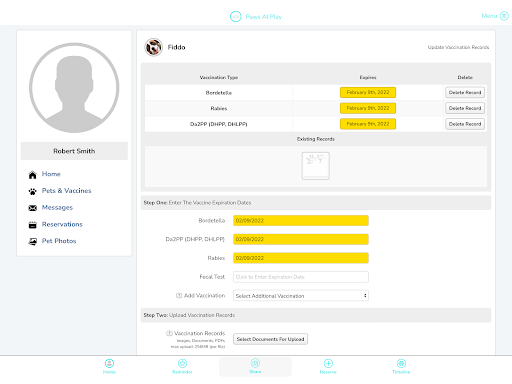
Task: Click the Paws At Play logo icon
Action: (235, 16)
